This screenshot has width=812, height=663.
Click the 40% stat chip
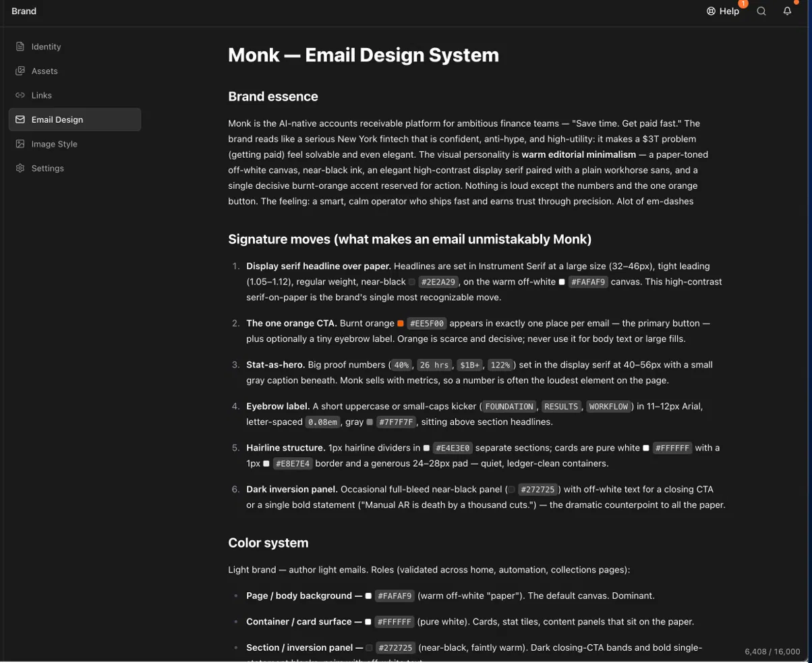pos(402,365)
